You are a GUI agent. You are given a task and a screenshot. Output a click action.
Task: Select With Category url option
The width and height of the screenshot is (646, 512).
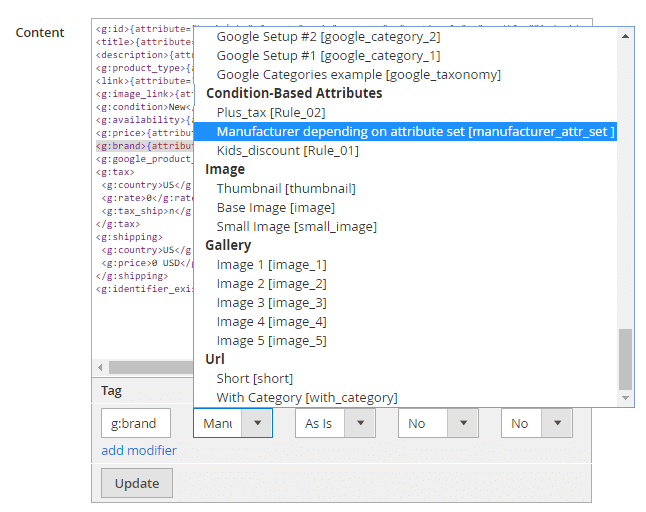[306, 398]
